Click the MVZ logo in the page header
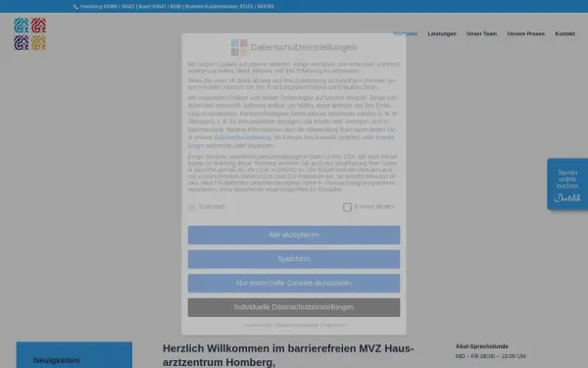588x368 pixels. click(x=30, y=33)
